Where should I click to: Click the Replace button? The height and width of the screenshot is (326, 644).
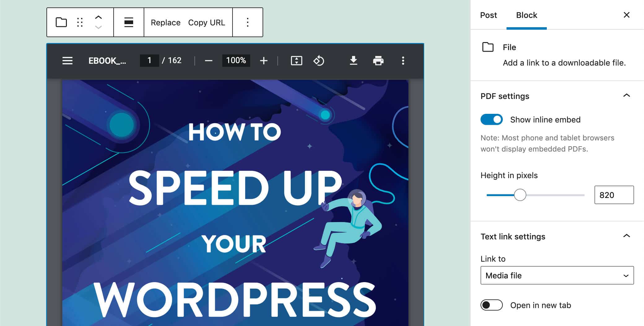coord(166,22)
